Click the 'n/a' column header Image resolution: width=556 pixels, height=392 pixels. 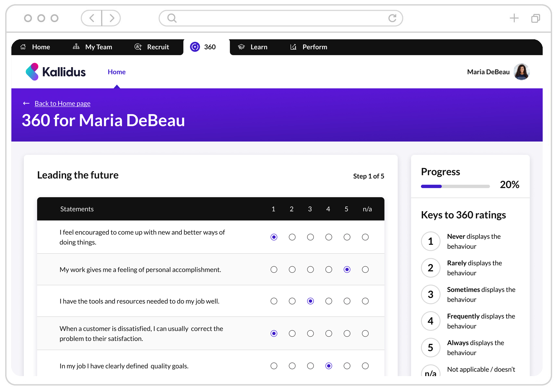click(x=367, y=209)
